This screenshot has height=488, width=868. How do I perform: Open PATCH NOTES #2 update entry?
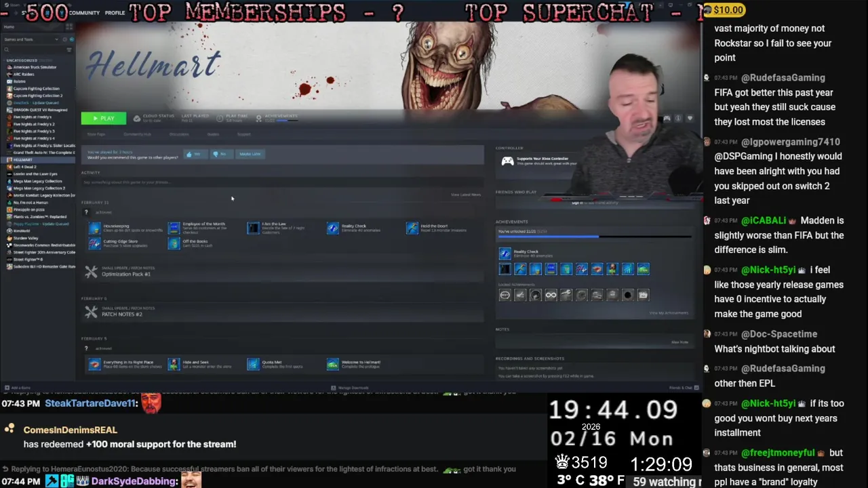coord(122,314)
